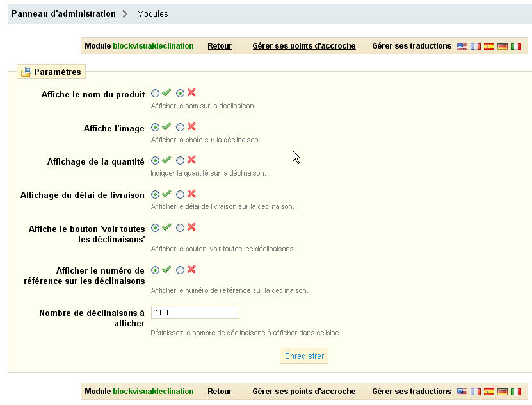Viewport: 532px width, 405px height.
Task: Select no radio for Affiche l'image
Action: [180, 128]
